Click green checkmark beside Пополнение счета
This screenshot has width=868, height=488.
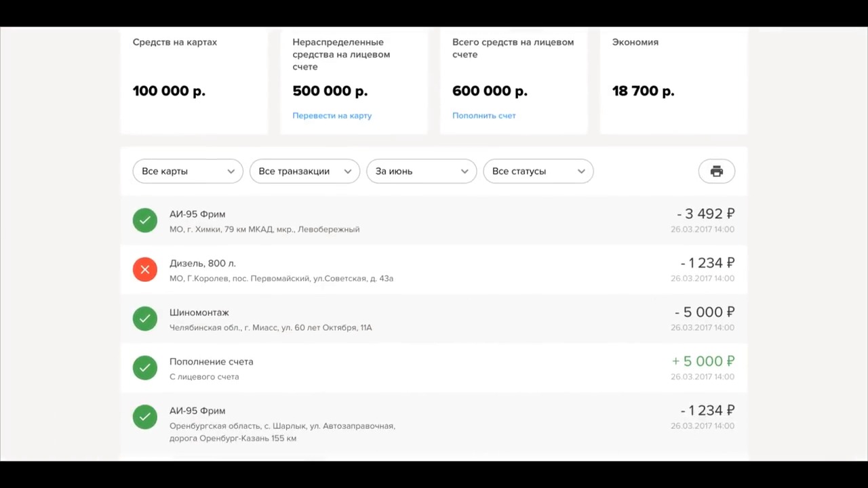click(x=144, y=368)
